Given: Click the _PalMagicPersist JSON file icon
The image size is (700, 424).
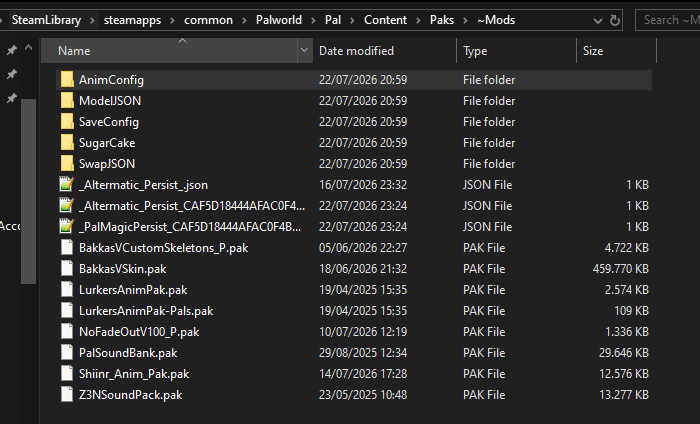Looking at the screenshot, I should click(x=67, y=226).
